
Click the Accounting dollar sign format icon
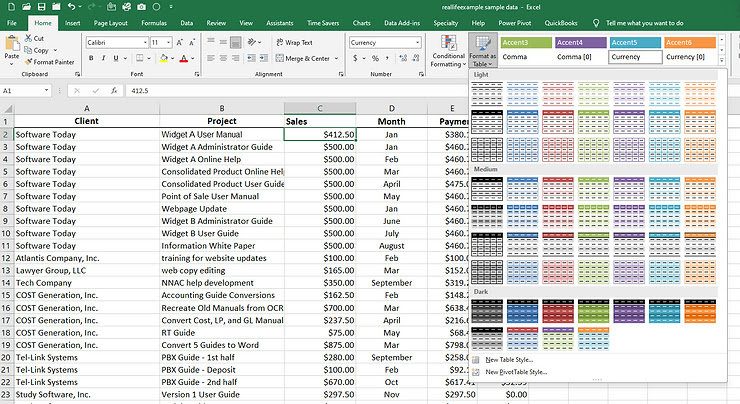[355, 58]
